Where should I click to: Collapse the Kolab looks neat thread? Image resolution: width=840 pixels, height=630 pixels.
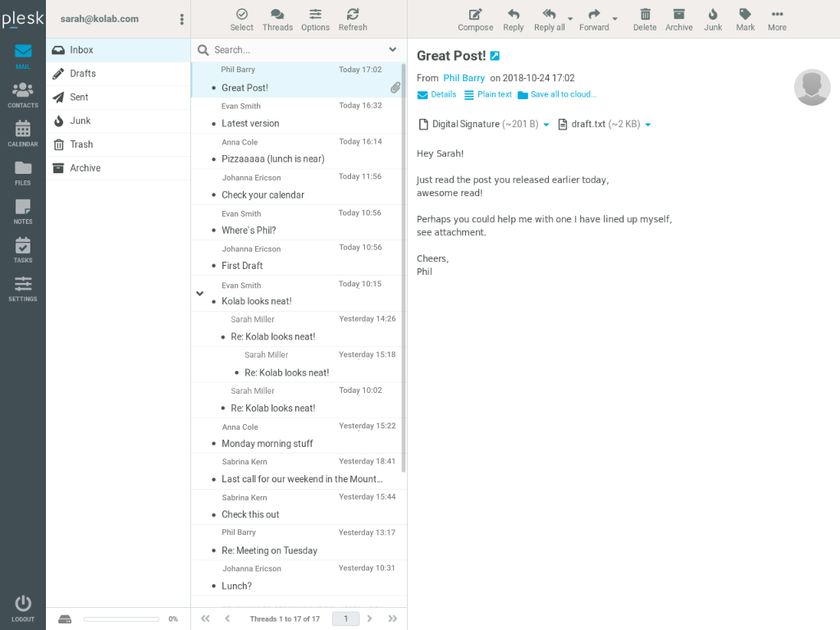point(199,292)
